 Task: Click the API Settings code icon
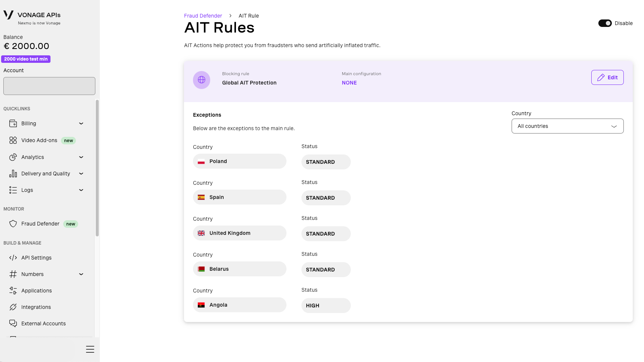point(13,258)
